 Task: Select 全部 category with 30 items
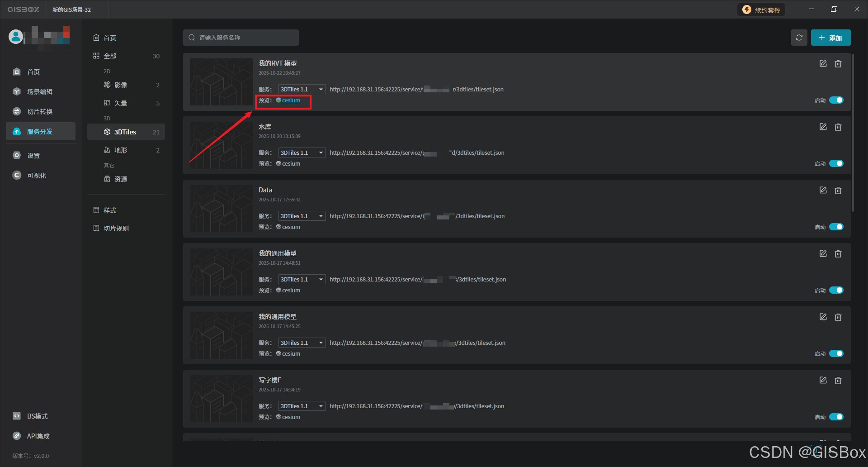pos(126,56)
